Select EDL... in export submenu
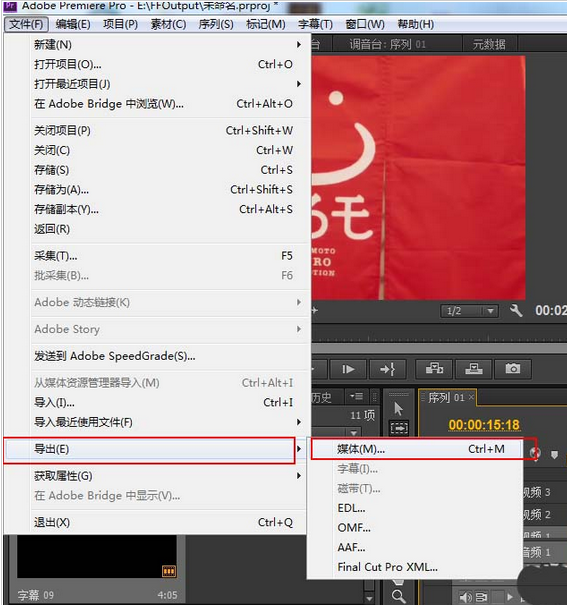The height and width of the screenshot is (605, 567). (416, 508)
